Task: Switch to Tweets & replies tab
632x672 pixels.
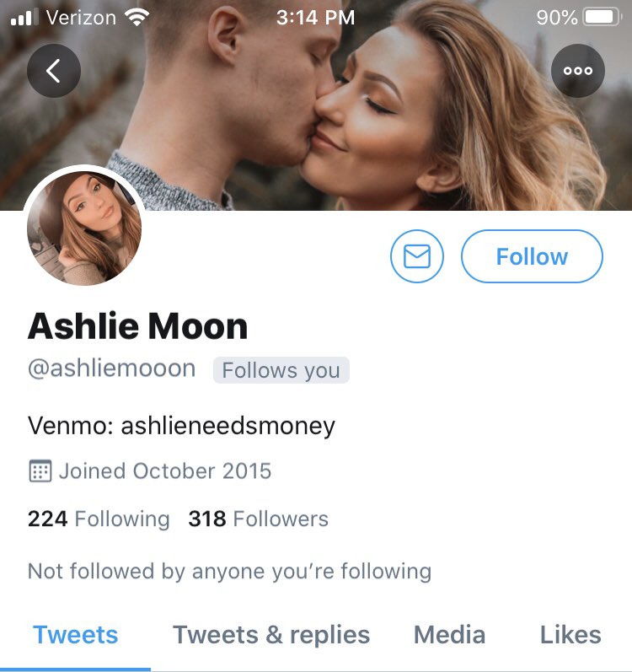Action: tap(271, 635)
